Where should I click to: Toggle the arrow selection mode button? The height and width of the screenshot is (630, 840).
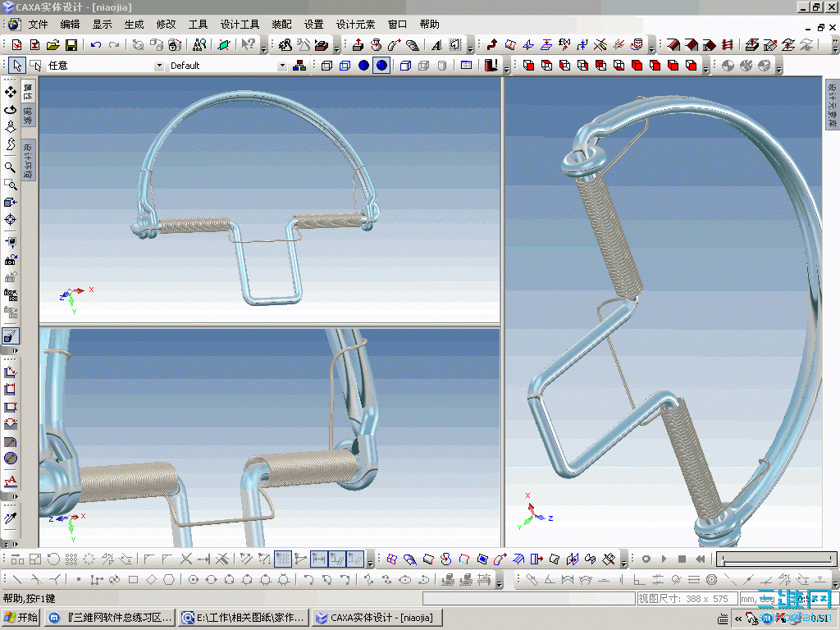(x=17, y=66)
